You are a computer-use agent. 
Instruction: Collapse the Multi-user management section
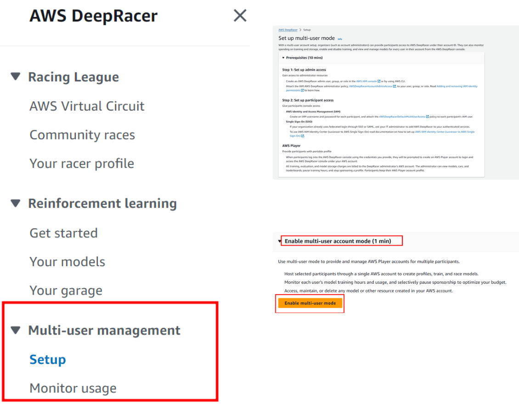16,330
